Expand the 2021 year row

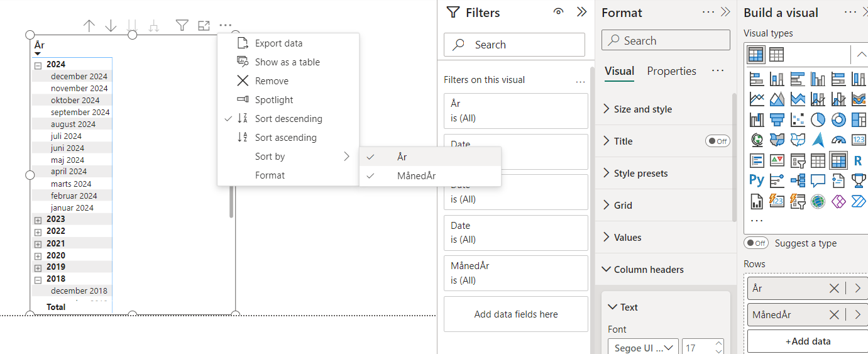38,244
